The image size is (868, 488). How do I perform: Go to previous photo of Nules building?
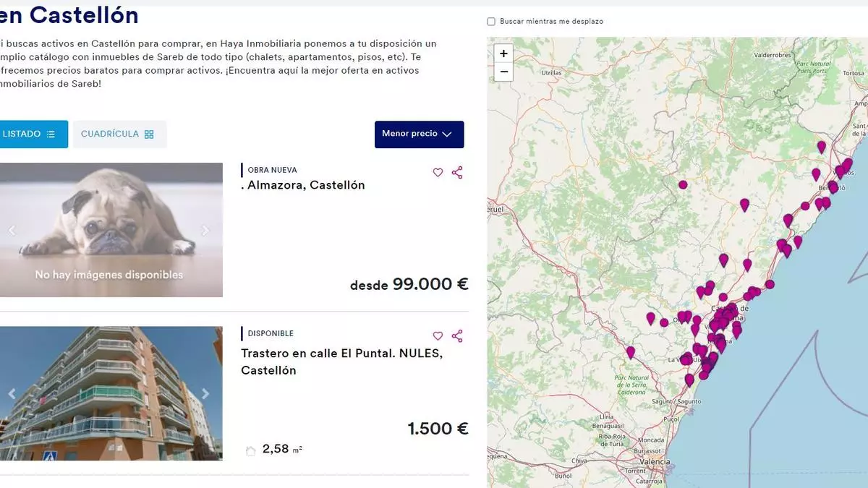(12, 394)
